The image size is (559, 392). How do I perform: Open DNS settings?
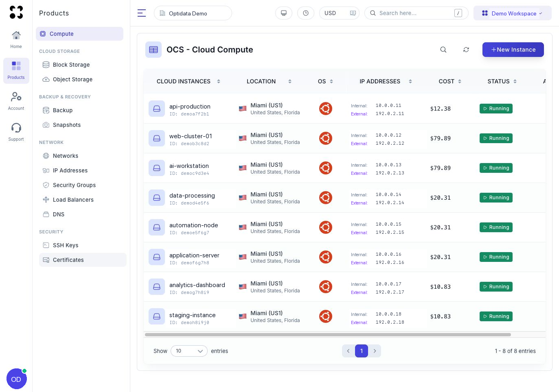coord(83,214)
